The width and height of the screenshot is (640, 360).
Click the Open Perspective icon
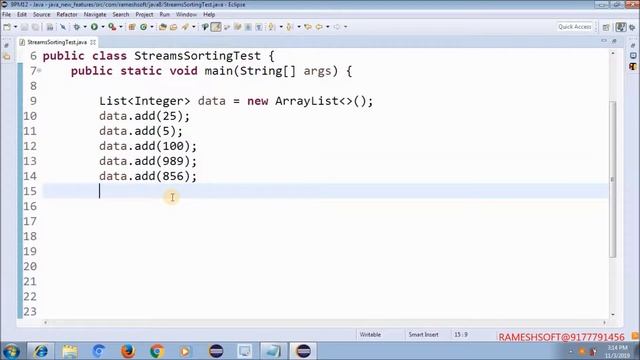[x=606, y=27]
